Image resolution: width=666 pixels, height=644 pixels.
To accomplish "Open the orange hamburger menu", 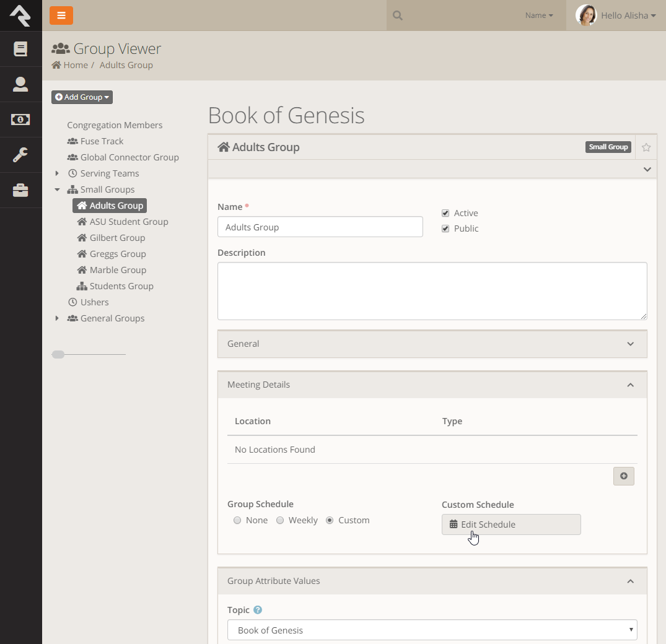I will pos(61,15).
